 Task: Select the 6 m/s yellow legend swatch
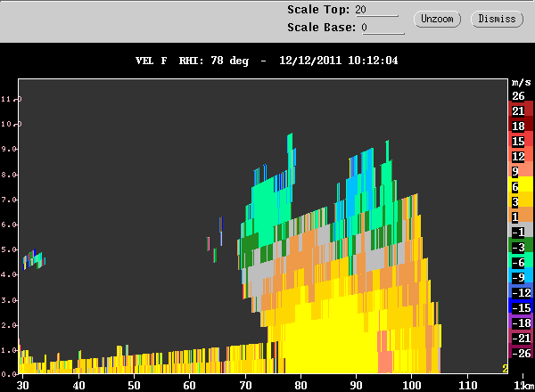click(x=521, y=186)
